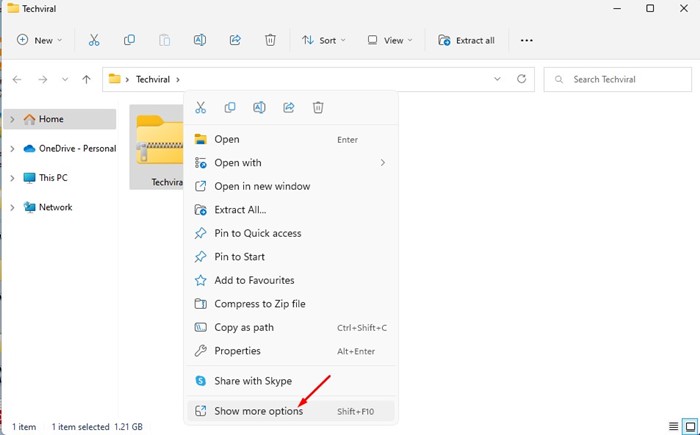Image resolution: width=700 pixels, height=435 pixels.
Task: Choose Copy as path
Action: (291, 327)
